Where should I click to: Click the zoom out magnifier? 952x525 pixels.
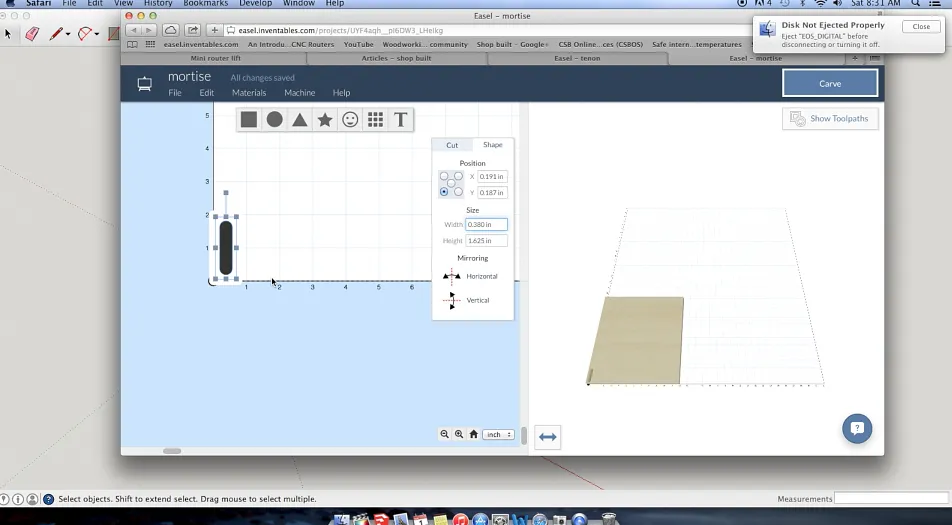[445, 434]
